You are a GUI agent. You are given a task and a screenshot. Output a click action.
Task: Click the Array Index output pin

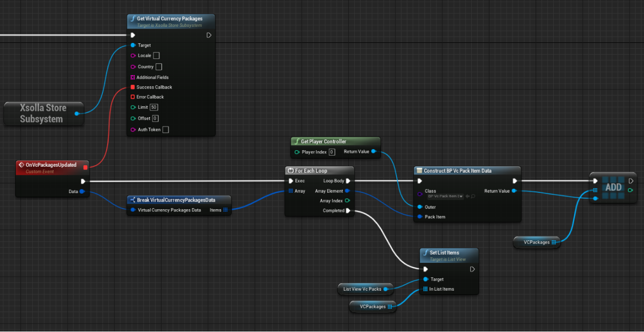(347, 201)
